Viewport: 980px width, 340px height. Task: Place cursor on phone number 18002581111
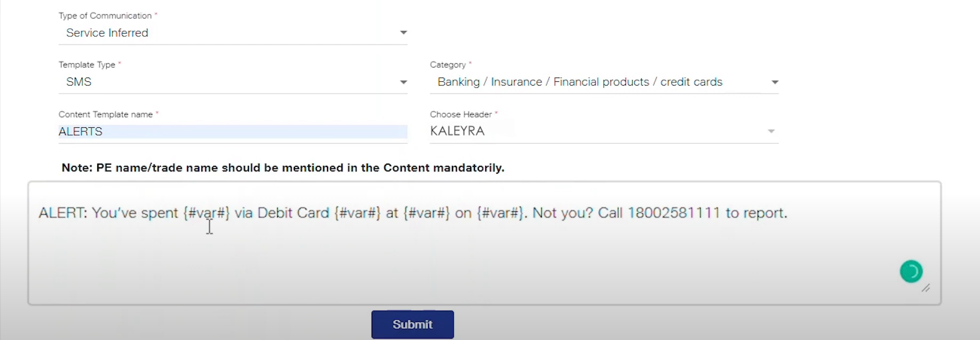[x=674, y=213]
